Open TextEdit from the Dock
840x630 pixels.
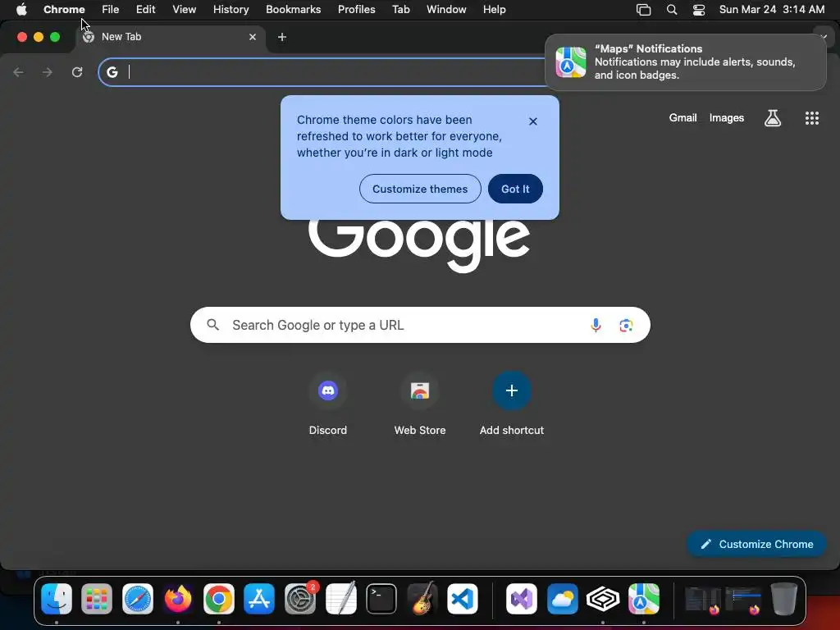click(340, 598)
